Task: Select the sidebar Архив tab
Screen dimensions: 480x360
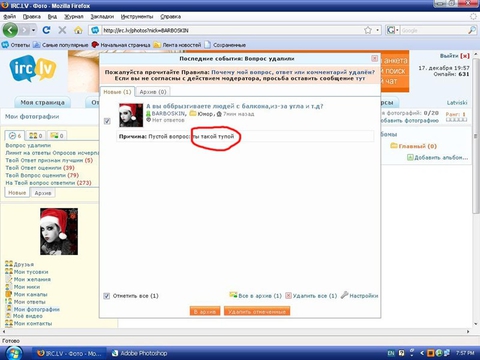Action: point(43,193)
